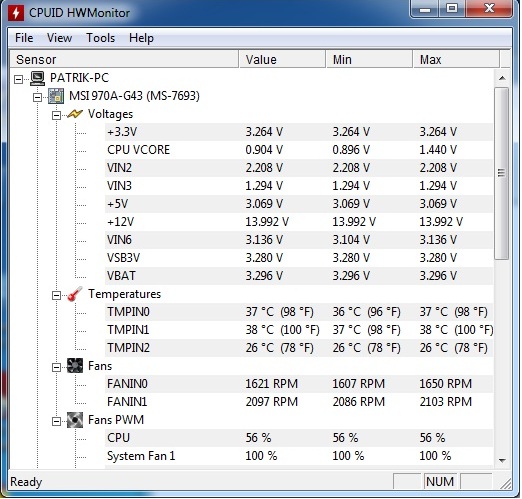522x499 pixels.
Task: Click the vertical scrollbar thumb
Action: point(502,173)
